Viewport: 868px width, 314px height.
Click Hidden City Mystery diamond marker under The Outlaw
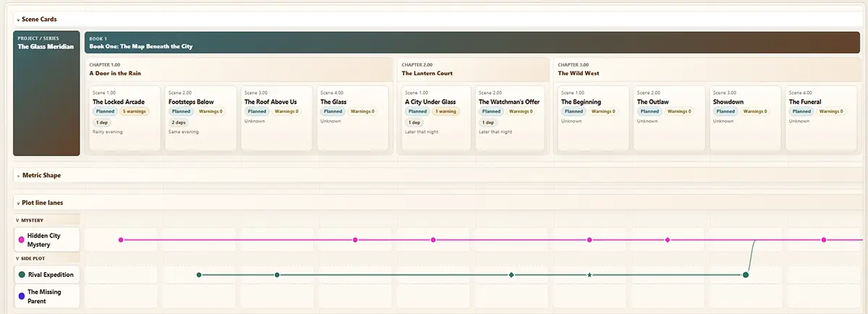pos(668,239)
